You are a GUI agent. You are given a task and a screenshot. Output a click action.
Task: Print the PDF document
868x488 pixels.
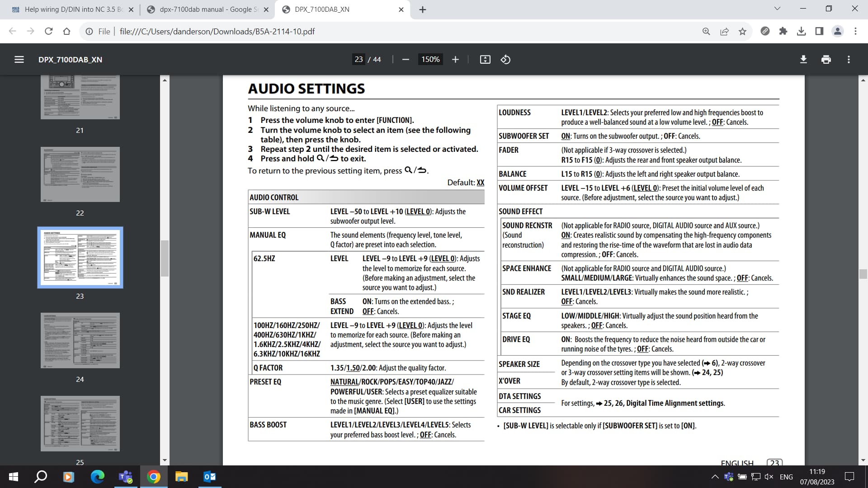[826, 60]
